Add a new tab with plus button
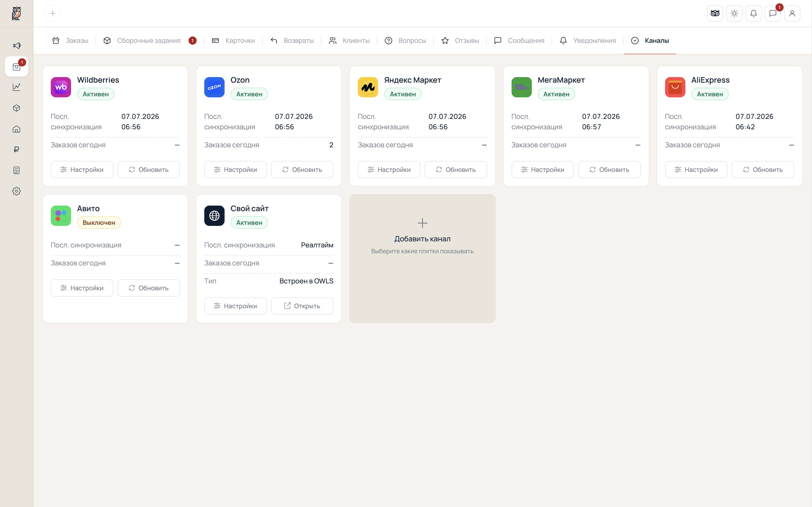Viewport: 812px width, 507px height. coord(53,13)
